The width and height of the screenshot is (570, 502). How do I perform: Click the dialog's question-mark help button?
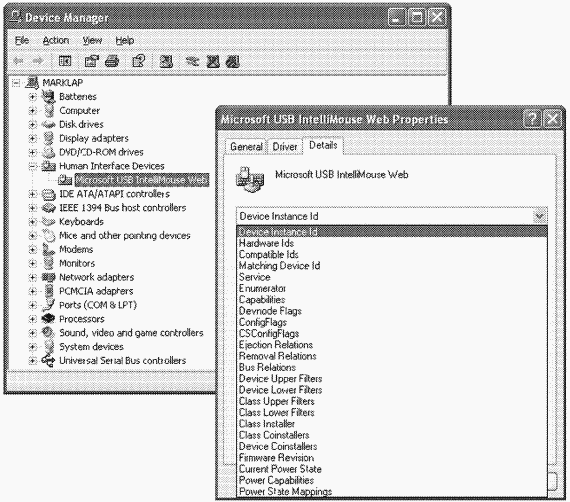tap(532, 119)
